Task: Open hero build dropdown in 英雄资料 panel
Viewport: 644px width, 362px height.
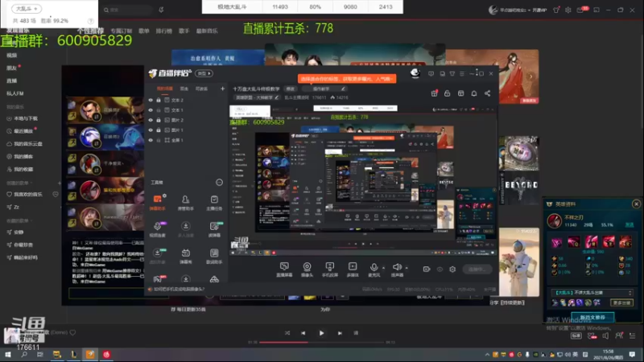Action: pos(592,293)
